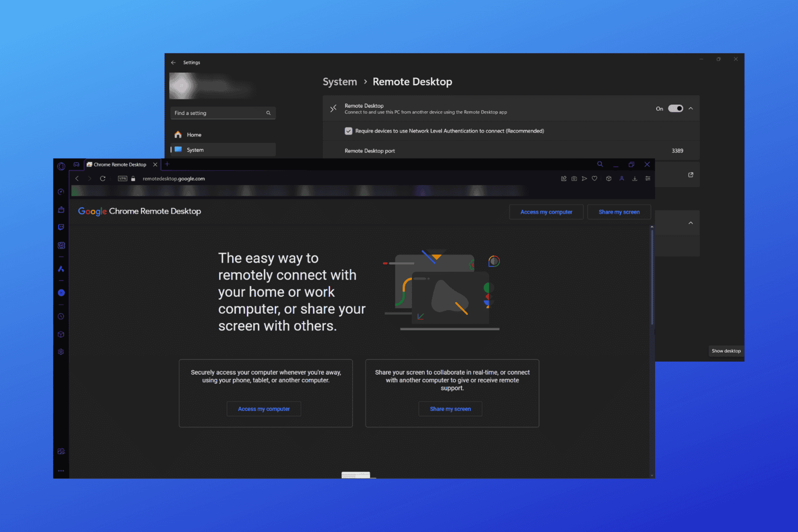This screenshot has height=532, width=798.
Task: Click the open-external icon in Settings window
Action: [690, 175]
